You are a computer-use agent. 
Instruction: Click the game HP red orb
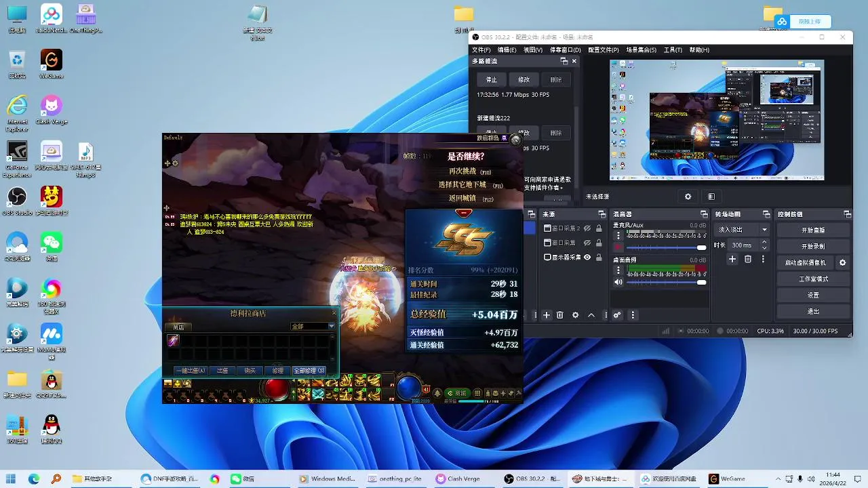click(x=277, y=388)
